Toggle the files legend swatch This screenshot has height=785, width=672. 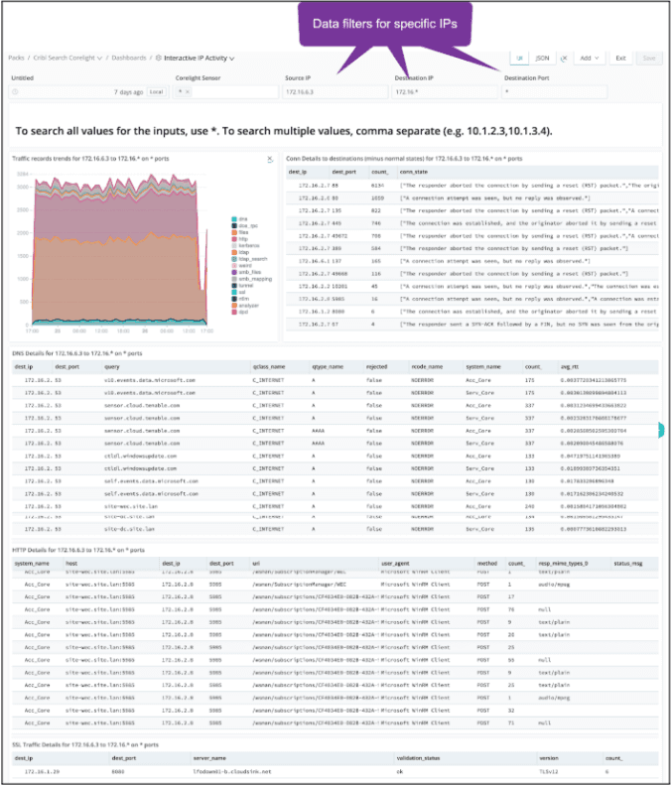click(234, 232)
